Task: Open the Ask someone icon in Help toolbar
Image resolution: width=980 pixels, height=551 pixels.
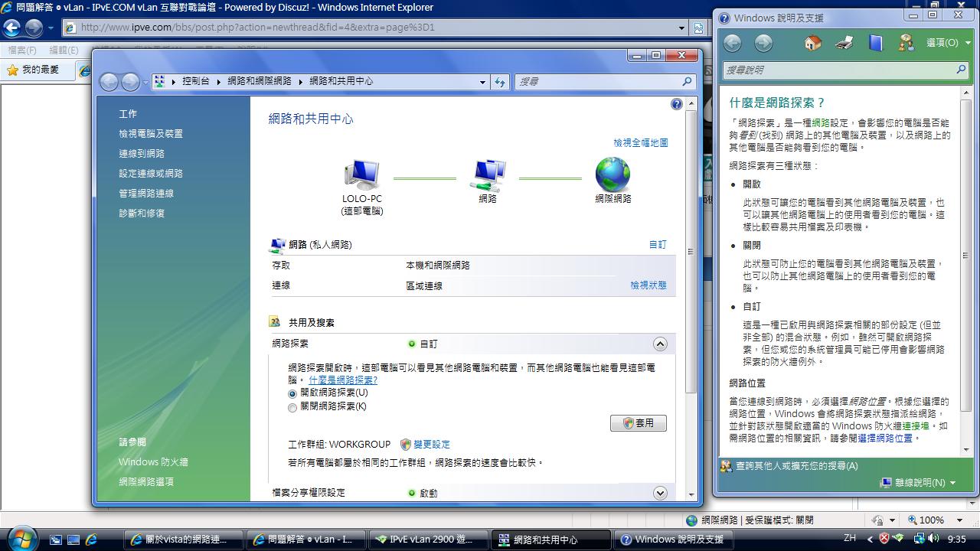Action: coord(906,43)
